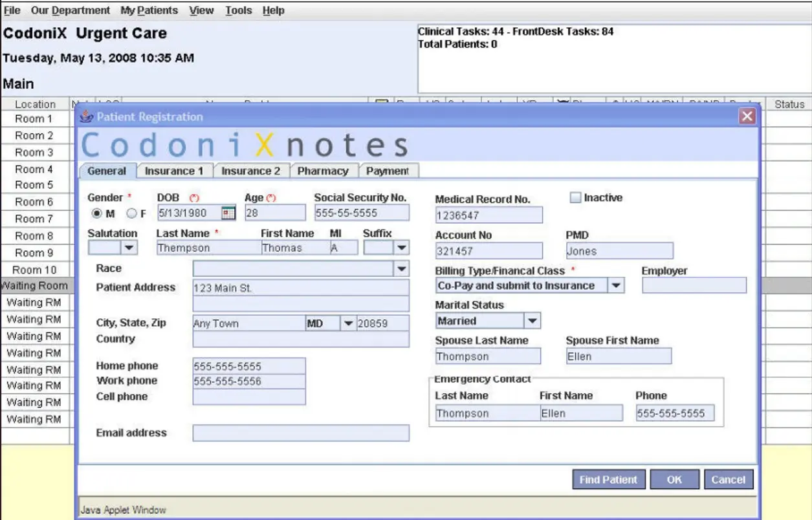This screenshot has height=520, width=812.
Task: Switch to the Payment tab
Action: [388, 171]
